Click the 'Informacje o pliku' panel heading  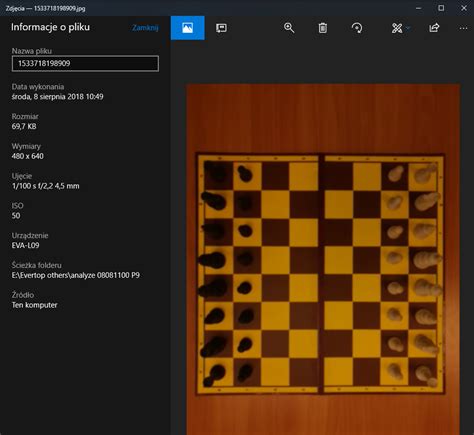pyautogui.click(x=50, y=27)
